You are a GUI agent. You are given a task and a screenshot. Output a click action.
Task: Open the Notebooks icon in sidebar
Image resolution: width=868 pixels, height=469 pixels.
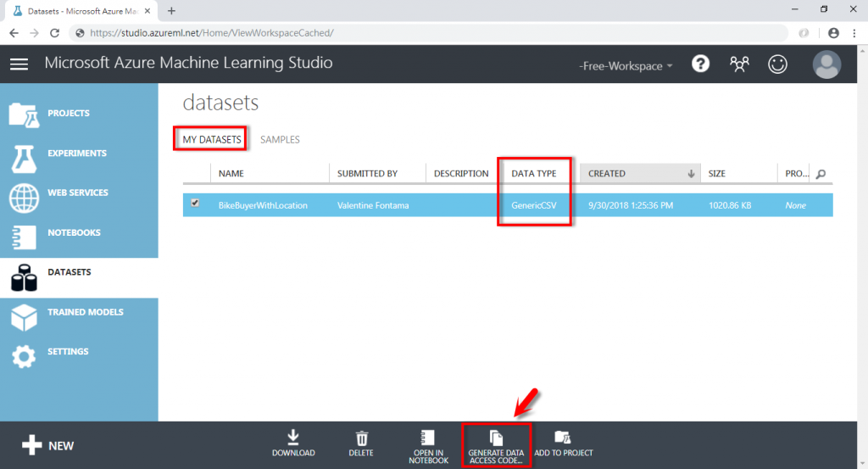(24, 237)
